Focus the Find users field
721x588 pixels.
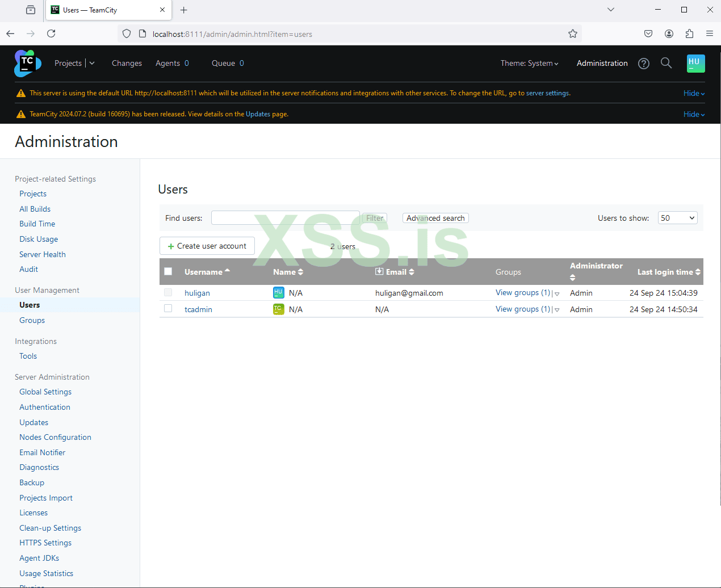pos(285,218)
